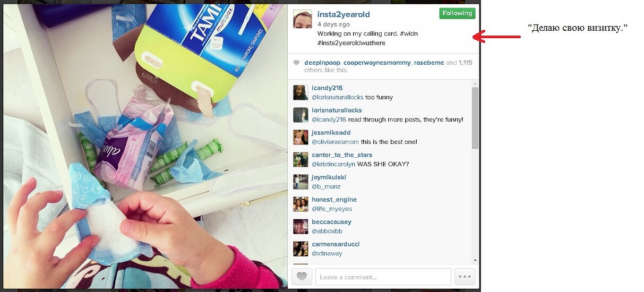Click joymikulski's commenter avatar
Viewport: 644px width, 292px height.
300,182
